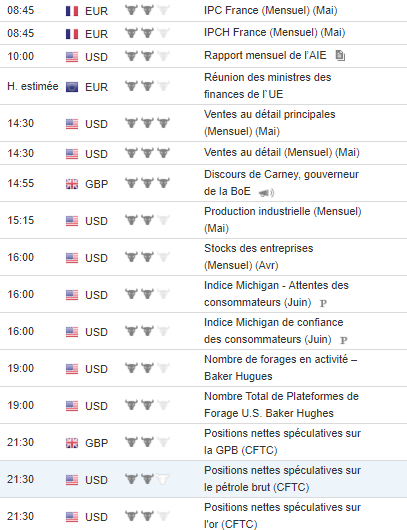This screenshot has width=407, height=530.
Task: Click the EU flag for the ministres des finances row
Action: (72, 87)
